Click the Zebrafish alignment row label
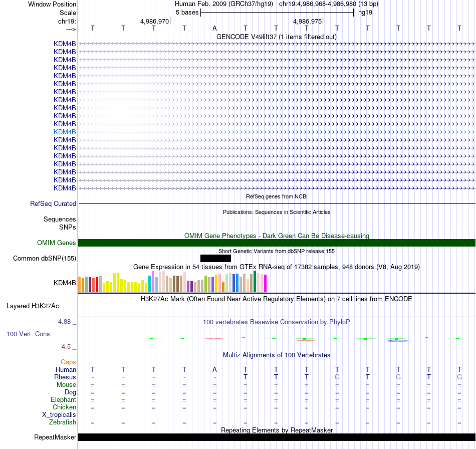 pyautogui.click(x=63, y=422)
